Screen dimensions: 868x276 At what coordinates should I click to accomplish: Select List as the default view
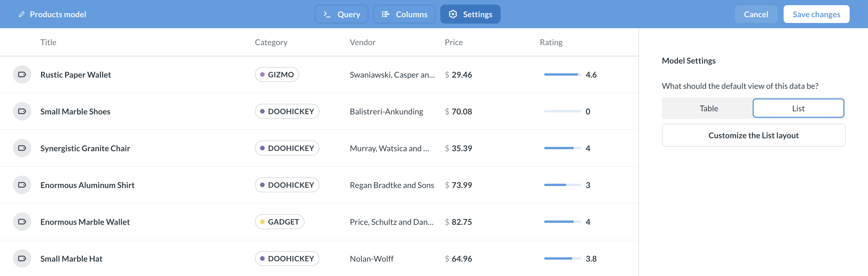click(x=798, y=108)
